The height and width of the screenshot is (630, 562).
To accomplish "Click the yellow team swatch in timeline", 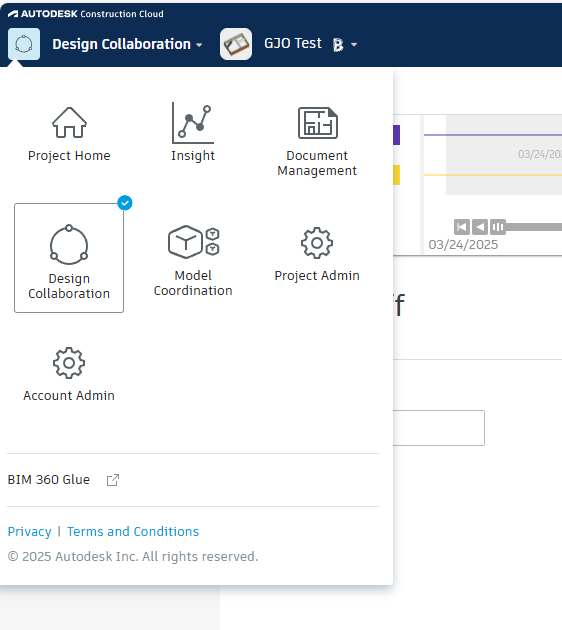I will tap(396, 175).
